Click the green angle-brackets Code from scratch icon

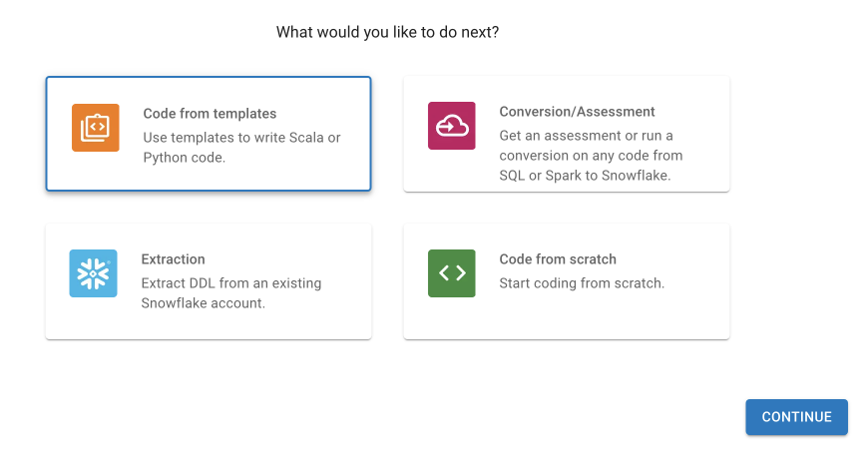[452, 273]
